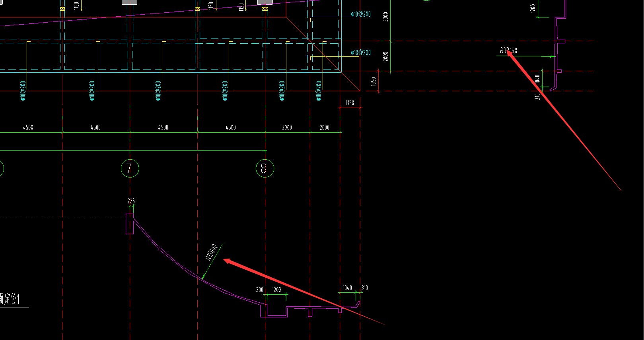The width and height of the screenshot is (644, 340).
Task: Pick the 3000 horizontal dimension text
Action: pos(287,127)
